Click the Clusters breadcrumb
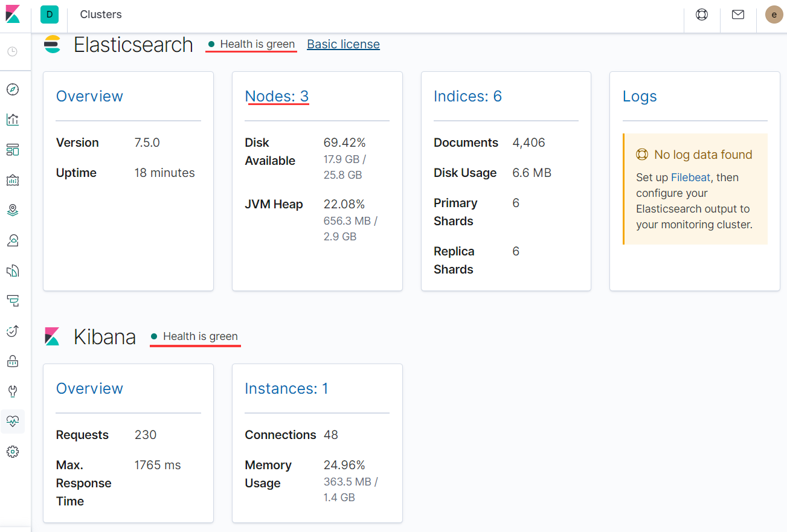Viewport: 787px width, 532px height. 101,14
